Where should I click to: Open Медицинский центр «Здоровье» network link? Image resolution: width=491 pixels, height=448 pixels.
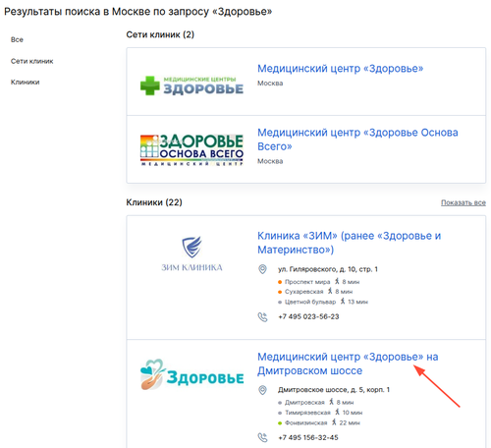tap(340, 69)
